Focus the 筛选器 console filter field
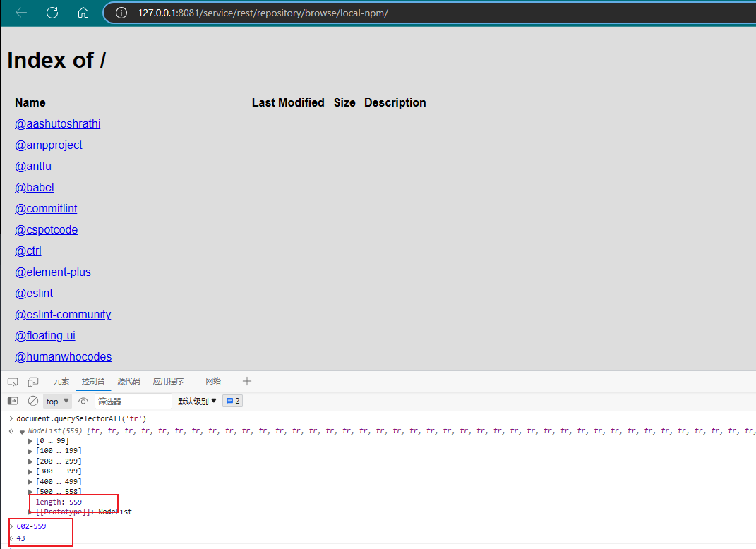Screen dimensions: 756x549 click(x=133, y=401)
